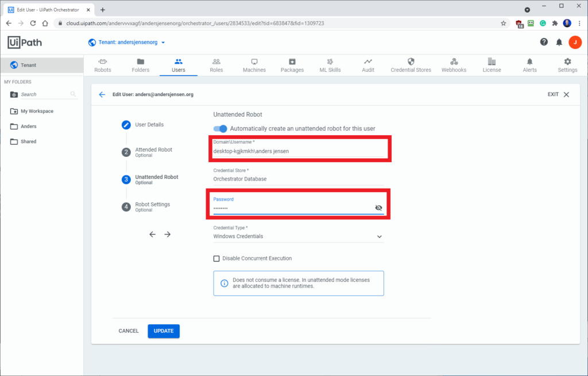Click the browser back button
The width and height of the screenshot is (588, 376).
9,24
